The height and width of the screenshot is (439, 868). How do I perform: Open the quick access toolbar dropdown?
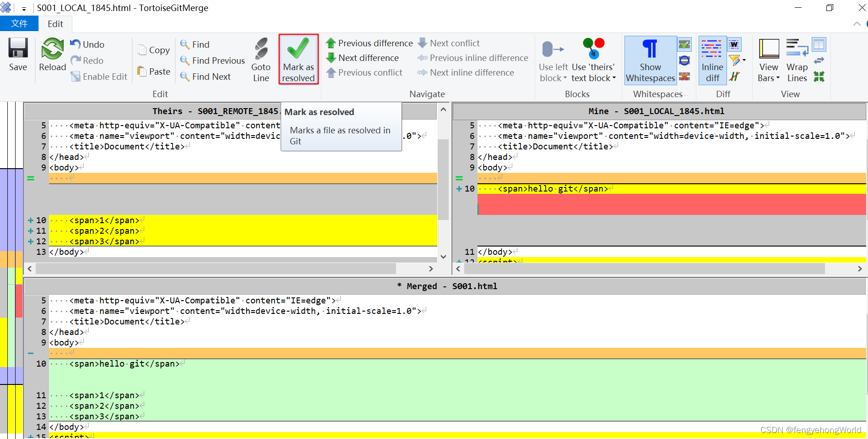click(24, 8)
